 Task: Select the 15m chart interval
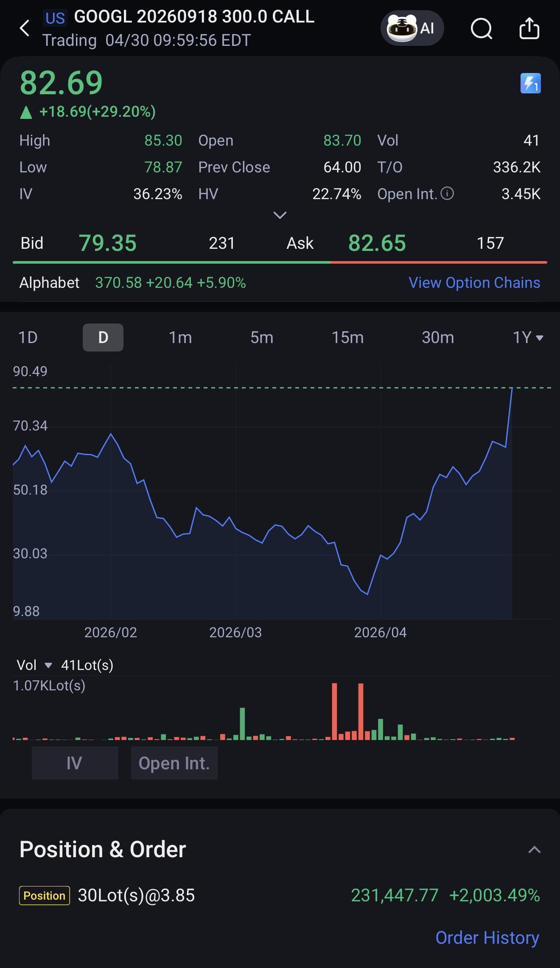click(x=347, y=338)
